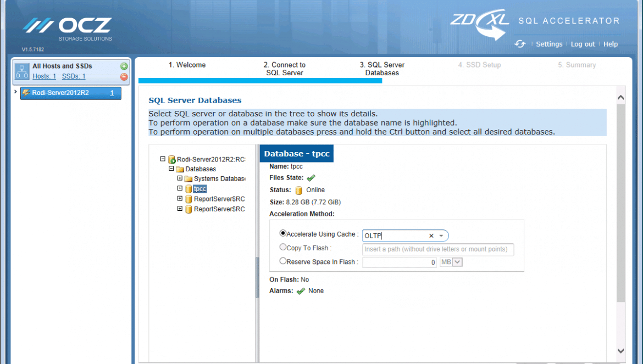Expand the tpcc database node
This screenshot has height=364, width=643.
(180, 188)
